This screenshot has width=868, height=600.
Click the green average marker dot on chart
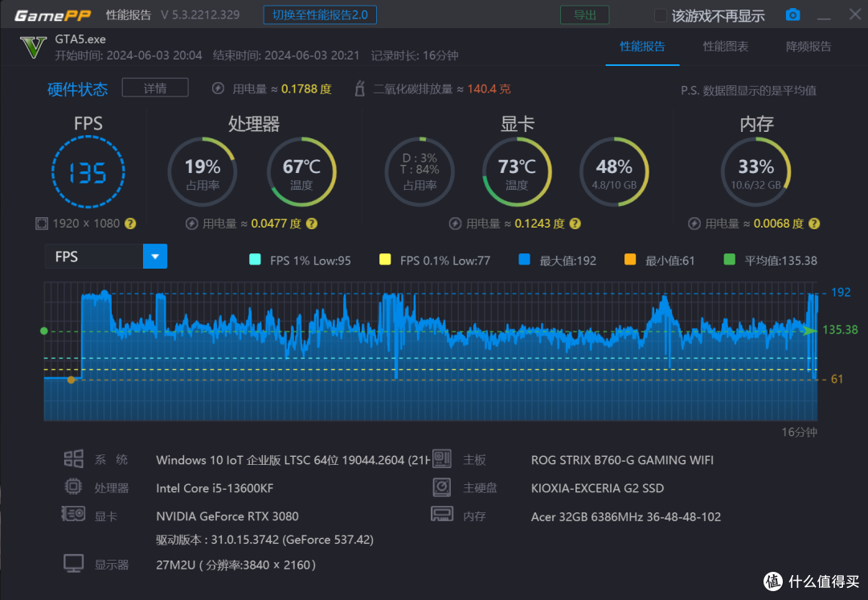click(x=44, y=331)
